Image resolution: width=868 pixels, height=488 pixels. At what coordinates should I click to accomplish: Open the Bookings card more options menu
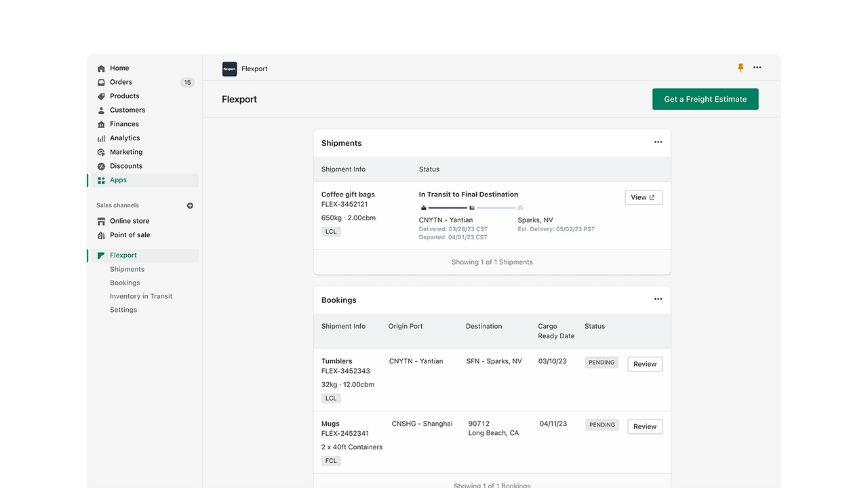658,299
